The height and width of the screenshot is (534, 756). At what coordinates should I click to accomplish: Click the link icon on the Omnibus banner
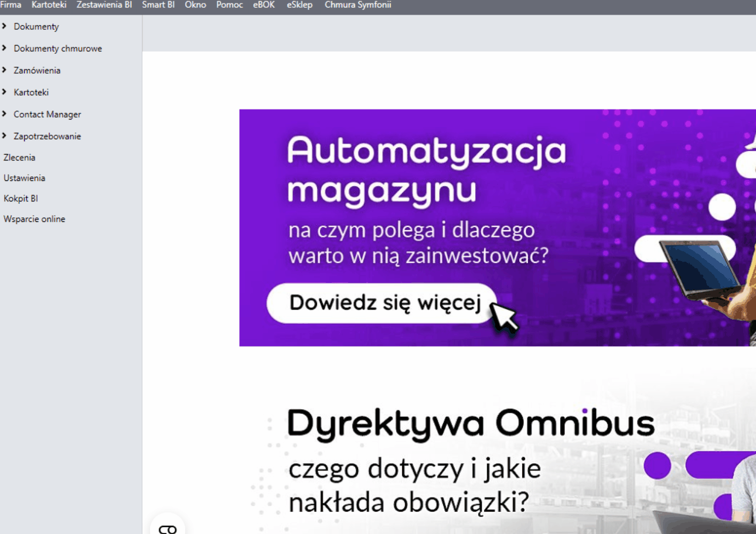click(x=168, y=526)
